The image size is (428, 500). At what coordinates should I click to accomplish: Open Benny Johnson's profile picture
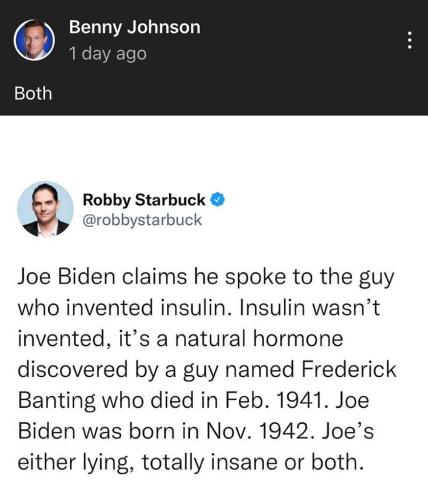point(34,40)
